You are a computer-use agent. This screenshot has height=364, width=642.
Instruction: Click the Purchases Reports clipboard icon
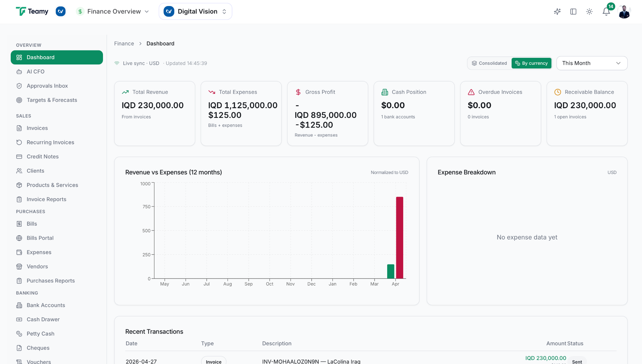pos(19,281)
